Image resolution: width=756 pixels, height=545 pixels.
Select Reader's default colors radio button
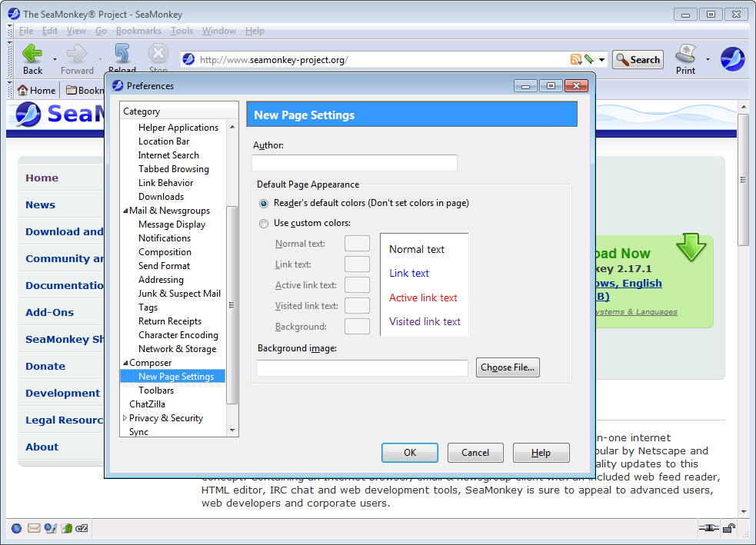click(264, 204)
